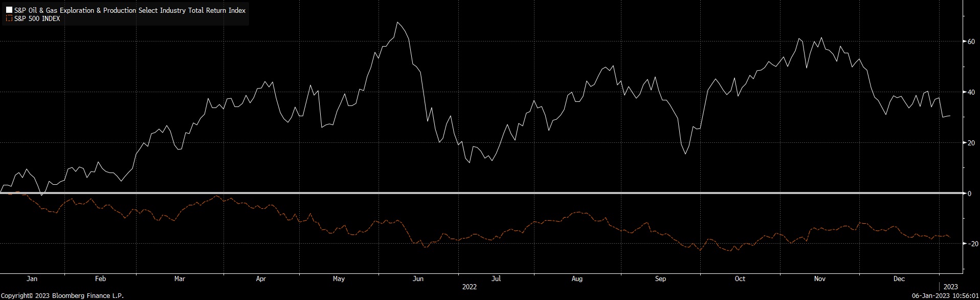
Task: Click the 40 value on the y-axis
Action: pyautogui.click(x=971, y=92)
